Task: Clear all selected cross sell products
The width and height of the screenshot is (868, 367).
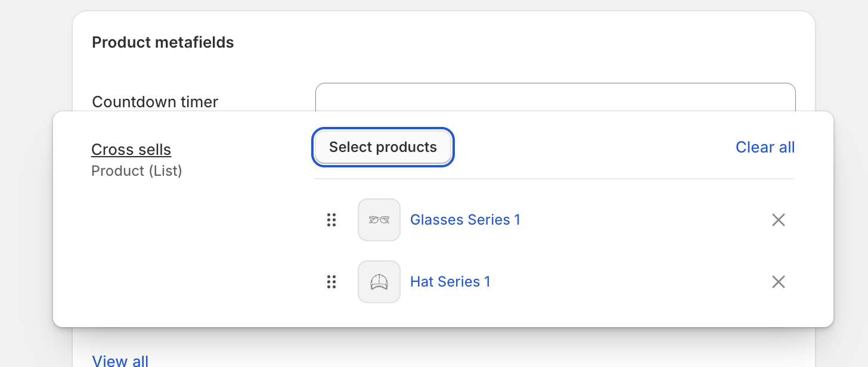Action: [x=765, y=147]
